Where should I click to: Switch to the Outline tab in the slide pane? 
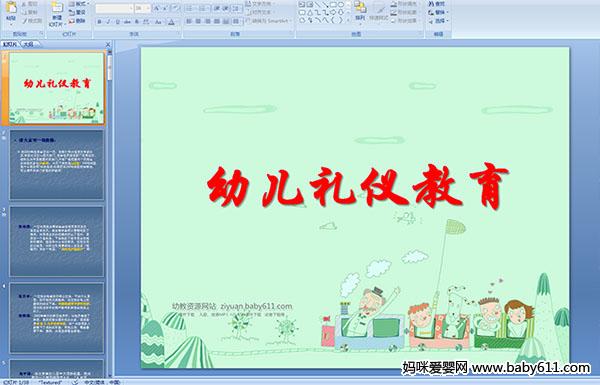[28, 44]
